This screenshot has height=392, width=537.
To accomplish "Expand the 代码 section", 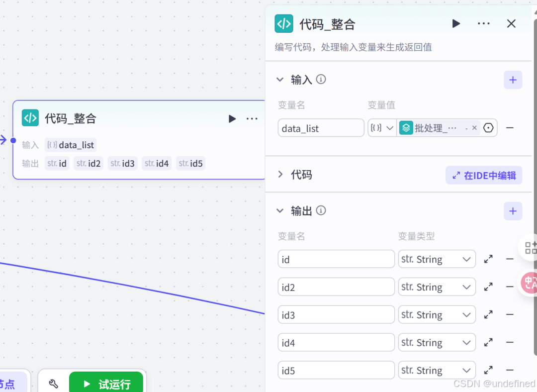I will [280, 175].
